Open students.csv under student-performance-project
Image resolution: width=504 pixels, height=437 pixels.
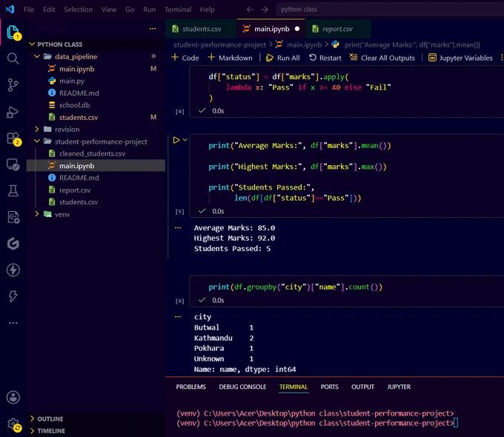coord(79,202)
